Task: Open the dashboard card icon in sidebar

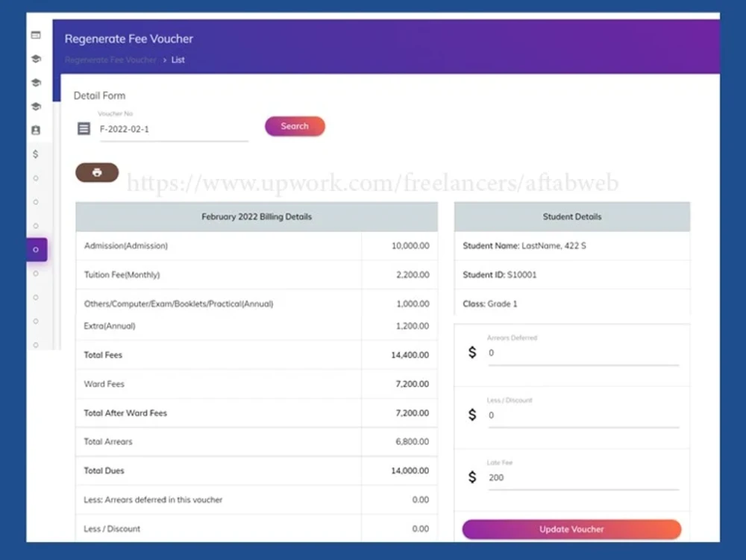Action: tap(36, 34)
